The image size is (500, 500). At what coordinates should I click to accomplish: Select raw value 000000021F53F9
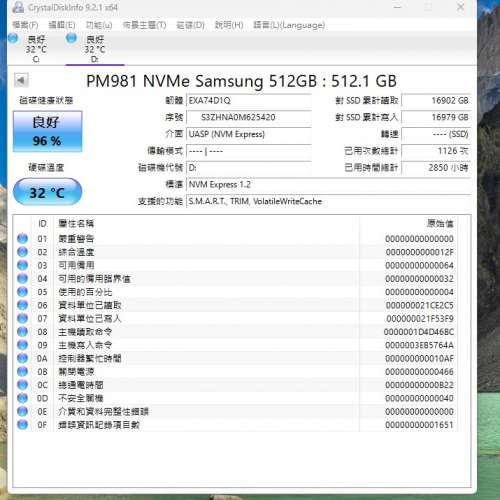click(420, 319)
